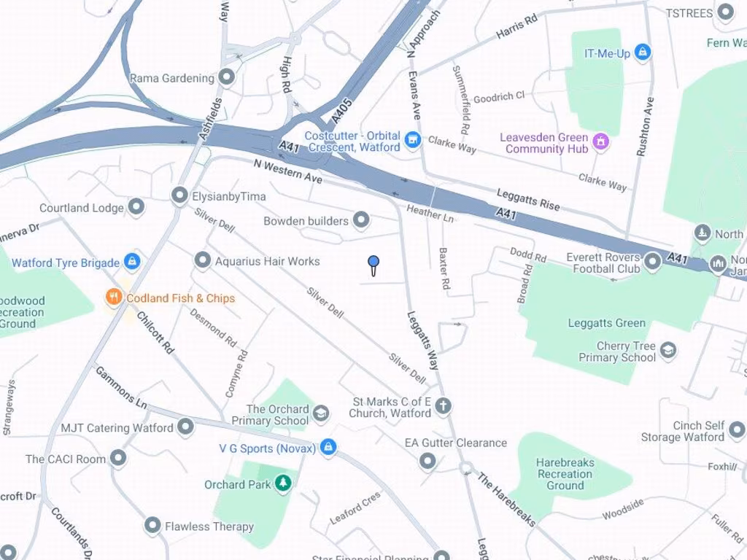Open the Bowden builders location pin
The width and height of the screenshot is (747, 560).
coord(361,220)
